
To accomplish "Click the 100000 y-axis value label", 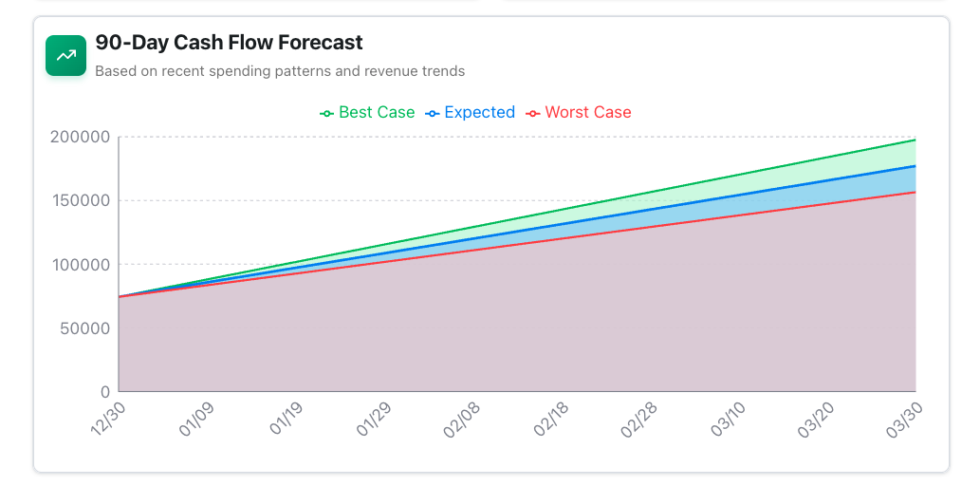I will click(81, 265).
